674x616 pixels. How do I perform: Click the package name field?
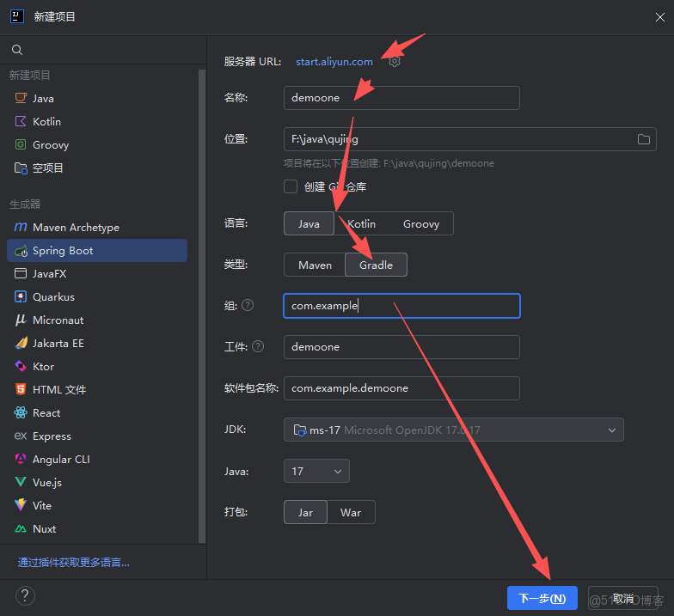(401, 388)
